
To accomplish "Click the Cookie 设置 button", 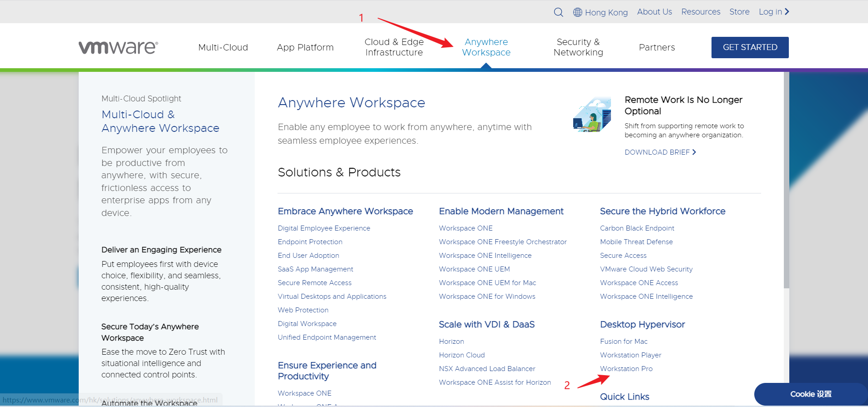I will click(811, 394).
